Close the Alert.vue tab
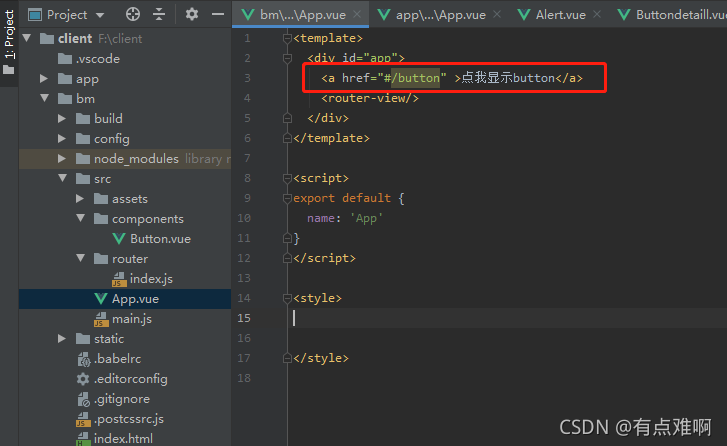The height and width of the screenshot is (446, 727). click(597, 14)
